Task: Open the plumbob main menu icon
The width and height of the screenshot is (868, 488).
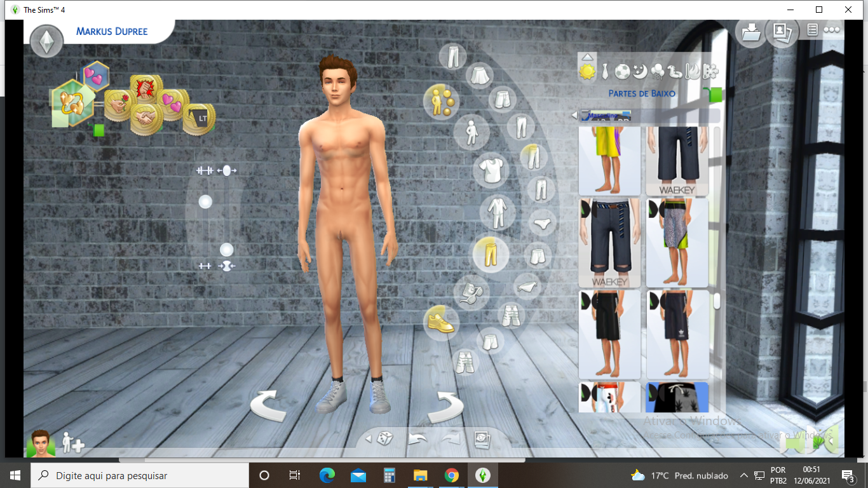Action: (46, 41)
